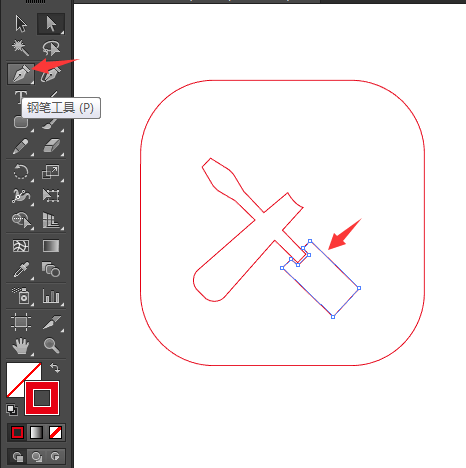Select the Gradient tool
Viewport: 466px width, 468px height.
(51, 246)
